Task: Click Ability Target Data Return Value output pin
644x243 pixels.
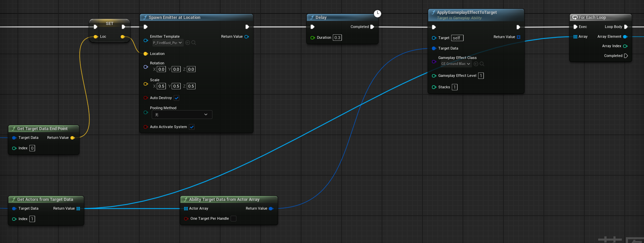Action: coord(271,208)
